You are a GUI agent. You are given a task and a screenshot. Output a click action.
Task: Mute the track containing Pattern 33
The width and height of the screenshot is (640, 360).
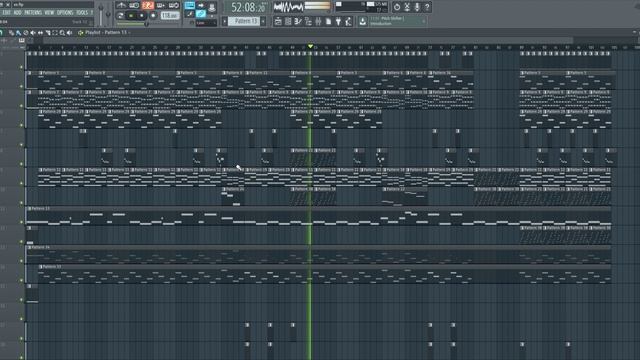coord(21,280)
